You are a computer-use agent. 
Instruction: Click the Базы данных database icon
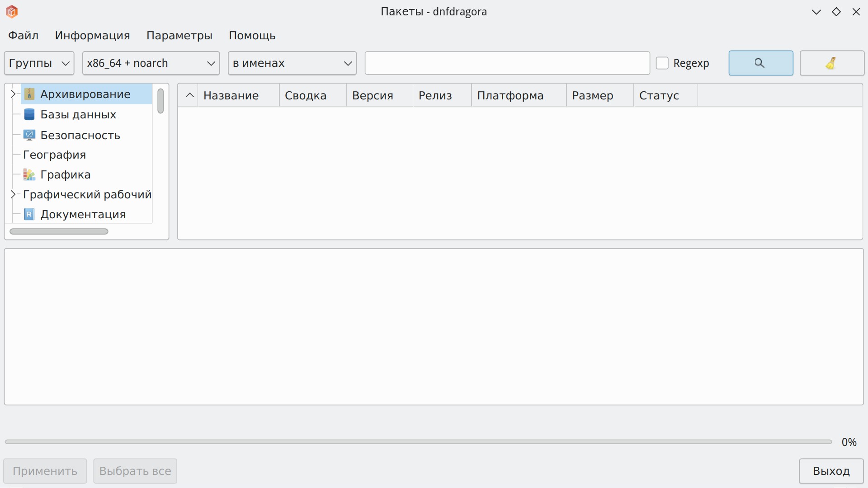coord(29,115)
